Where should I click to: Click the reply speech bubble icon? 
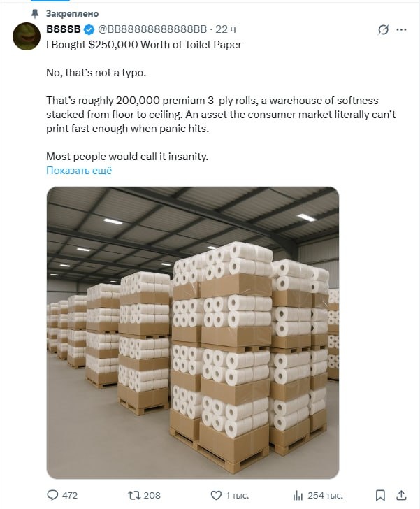point(52,495)
